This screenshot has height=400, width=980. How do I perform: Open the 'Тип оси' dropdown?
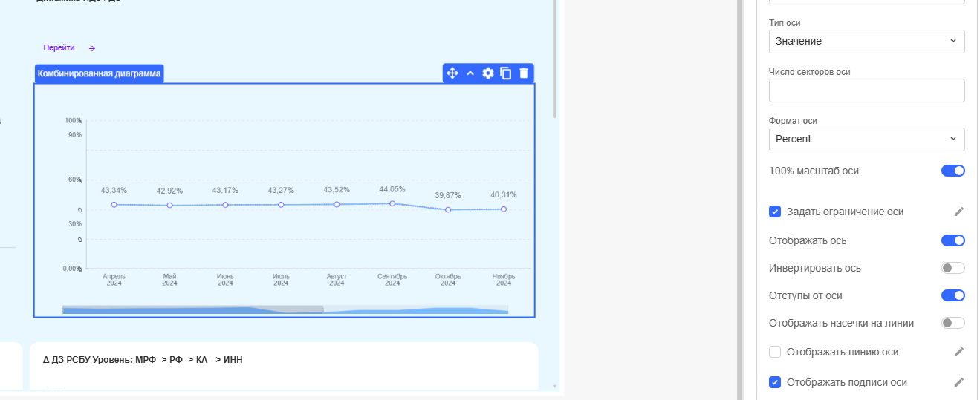[866, 42]
